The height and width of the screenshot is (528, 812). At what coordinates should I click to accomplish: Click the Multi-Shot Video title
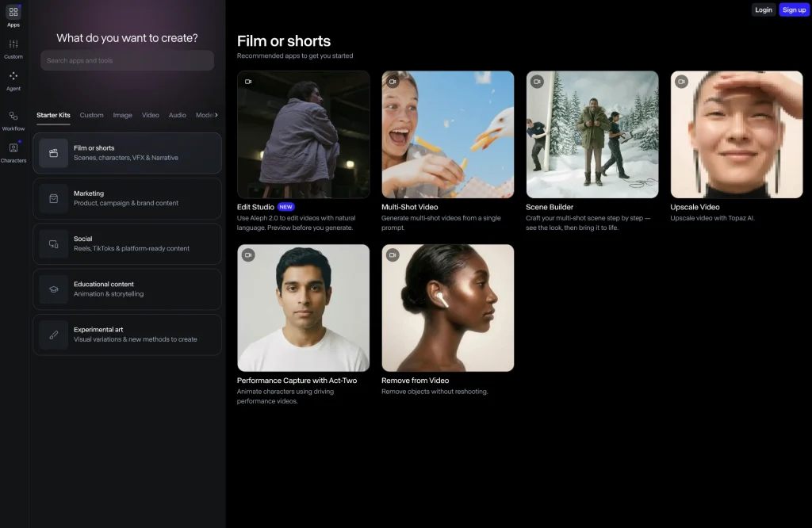coord(410,207)
